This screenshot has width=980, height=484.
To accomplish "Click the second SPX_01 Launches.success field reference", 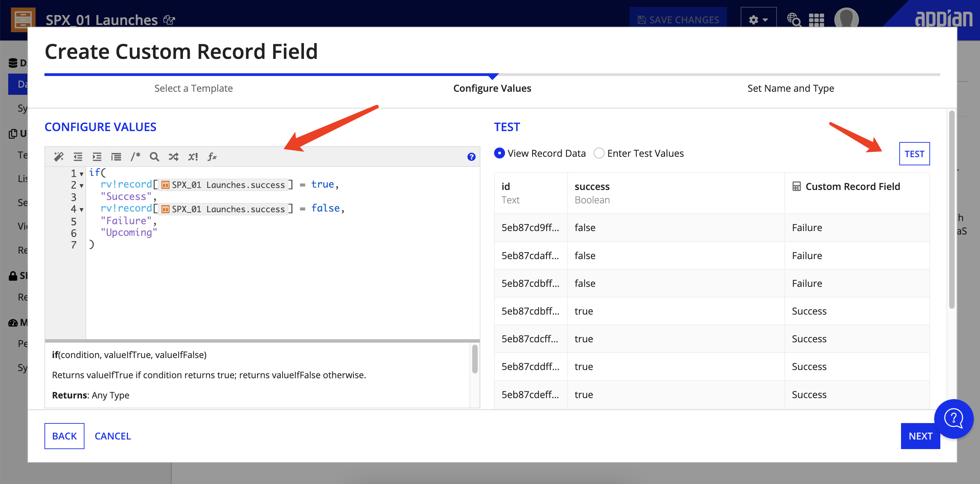I will (x=223, y=209).
